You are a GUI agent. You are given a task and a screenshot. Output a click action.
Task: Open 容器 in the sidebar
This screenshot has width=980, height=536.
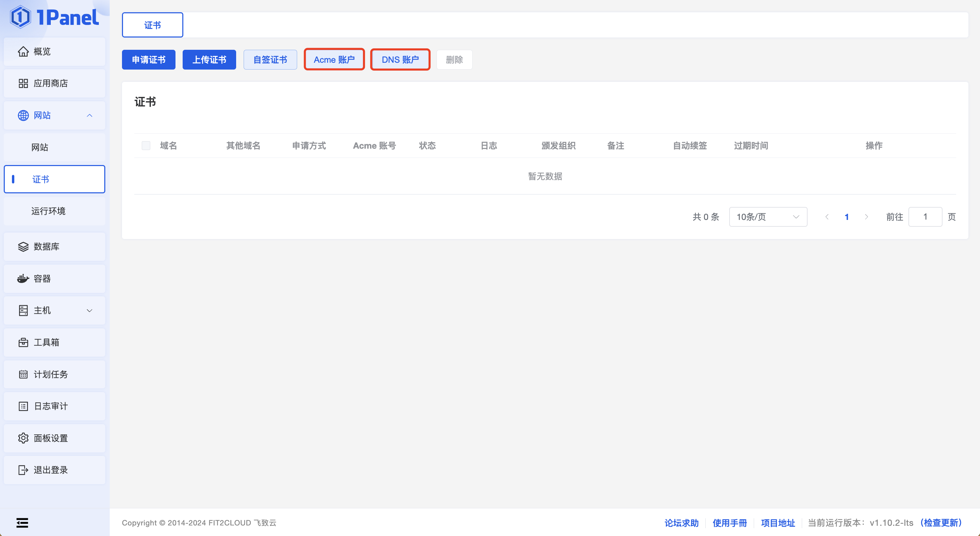[55, 279]
